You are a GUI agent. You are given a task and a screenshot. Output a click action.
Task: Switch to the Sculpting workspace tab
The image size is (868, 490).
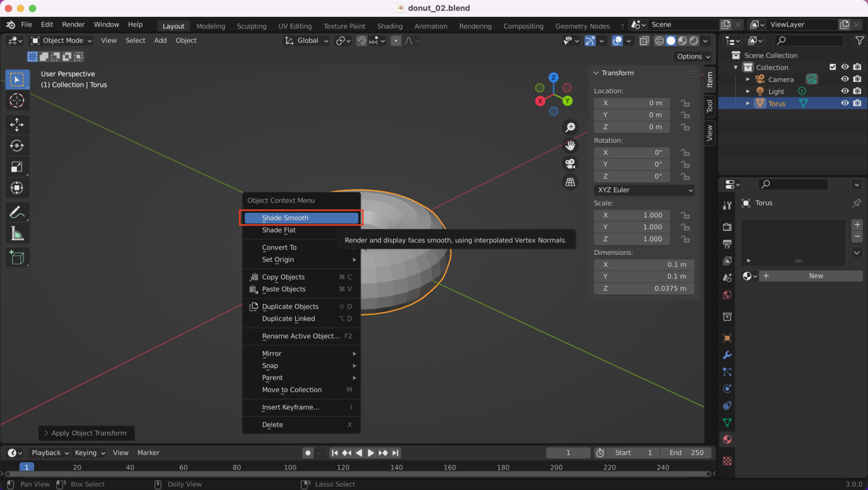coord(251,26)
